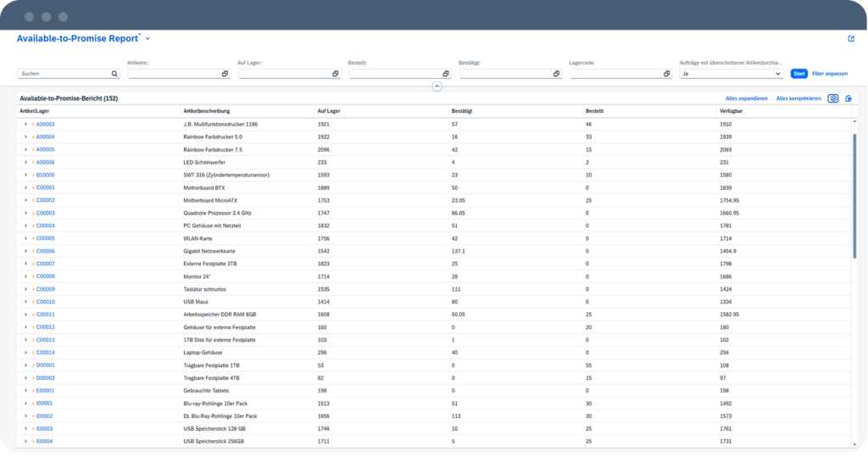This screenshot has width=868, height=457.
Task: Select cell 'Laptop-Gehäuse'
Action: click(203, 353)
